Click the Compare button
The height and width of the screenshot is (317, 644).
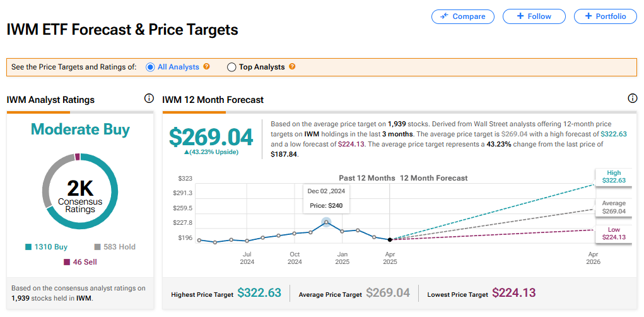[463, 16]
